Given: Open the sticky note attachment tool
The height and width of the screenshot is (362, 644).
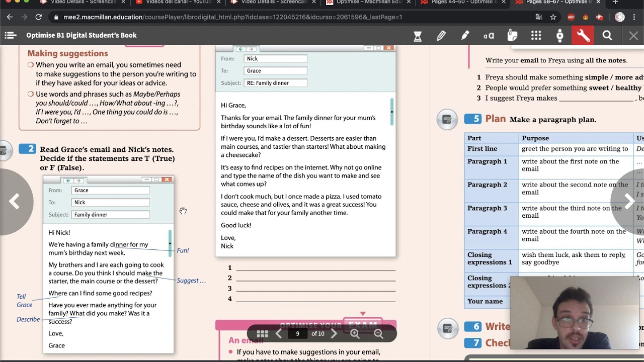Looking at the screenshot, I should (x=512, y=36).
